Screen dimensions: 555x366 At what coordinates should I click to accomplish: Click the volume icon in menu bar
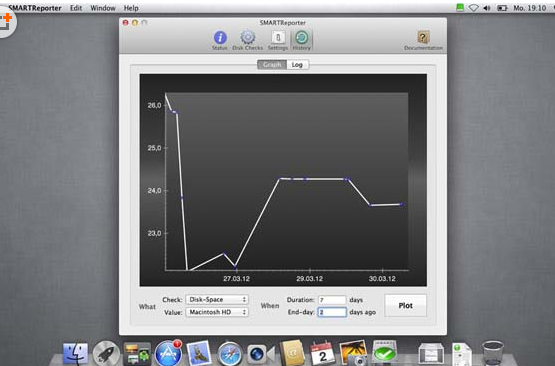click(x=487, y=8)
